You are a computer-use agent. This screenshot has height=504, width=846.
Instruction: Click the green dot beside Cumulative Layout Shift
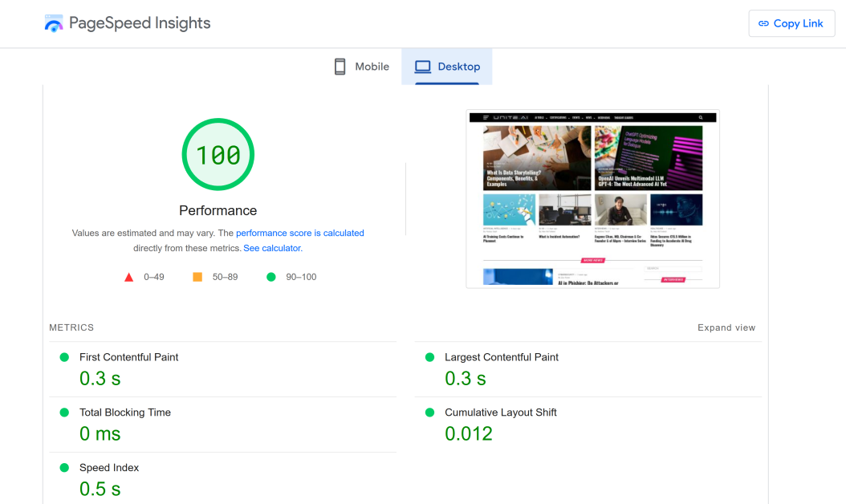click(430, 413)
